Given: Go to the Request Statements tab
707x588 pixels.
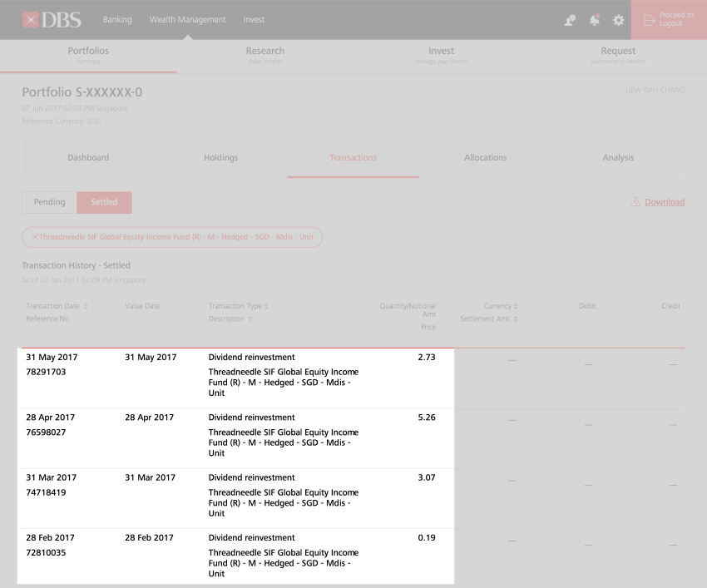Looking at the screenshot, I should pyautogui.click(x=618, y=56).
